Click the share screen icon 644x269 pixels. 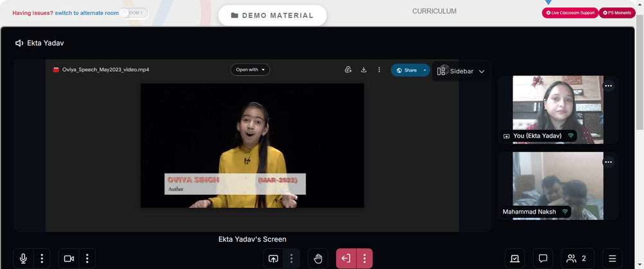tap(273, 259)
